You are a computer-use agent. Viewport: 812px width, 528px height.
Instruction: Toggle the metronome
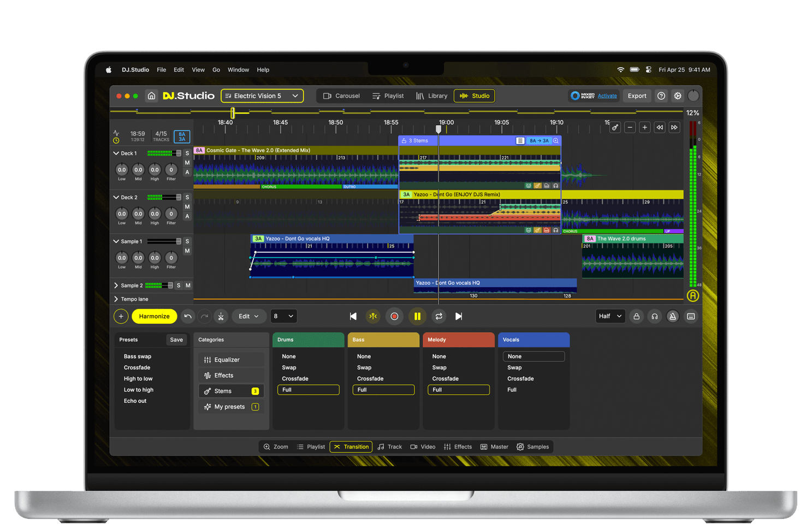coord(673,316)
